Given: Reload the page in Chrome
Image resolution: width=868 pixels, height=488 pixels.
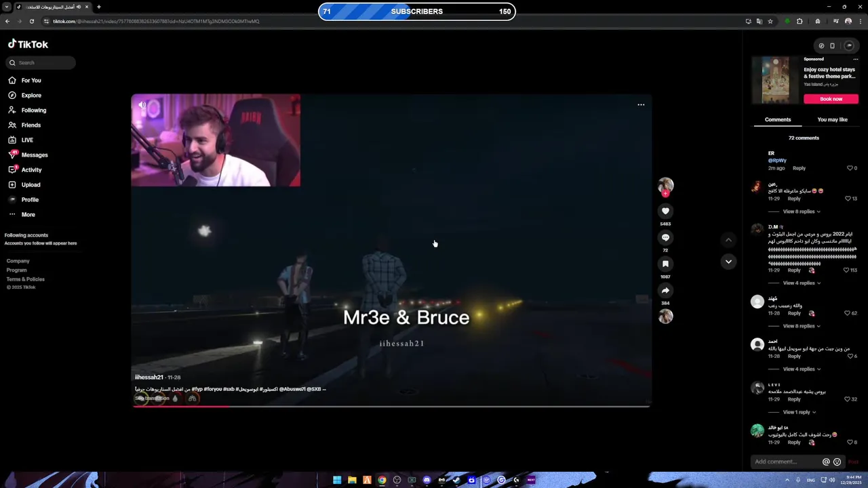Looking at the screenshot, I should (31, 21).
